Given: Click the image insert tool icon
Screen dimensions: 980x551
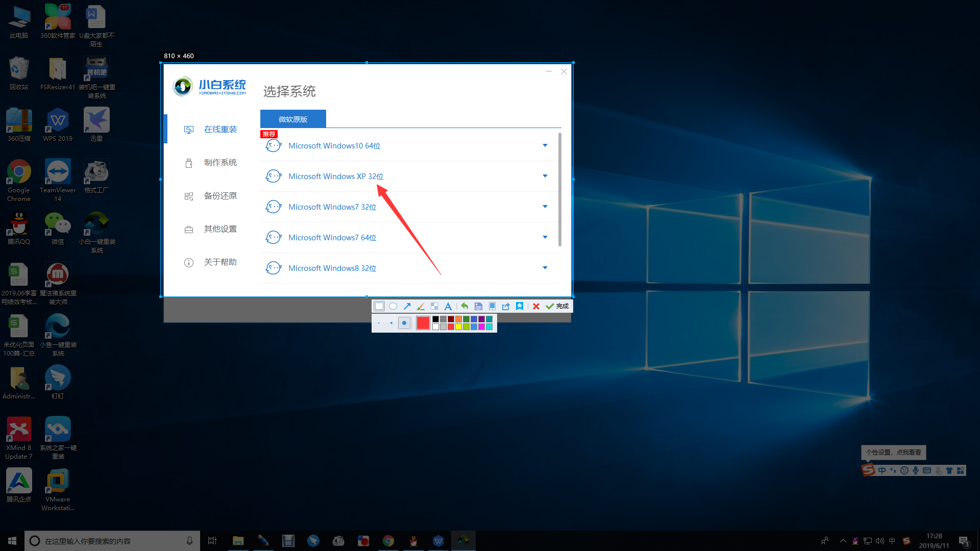Looking at the screenshot, I should coord(492,306).
